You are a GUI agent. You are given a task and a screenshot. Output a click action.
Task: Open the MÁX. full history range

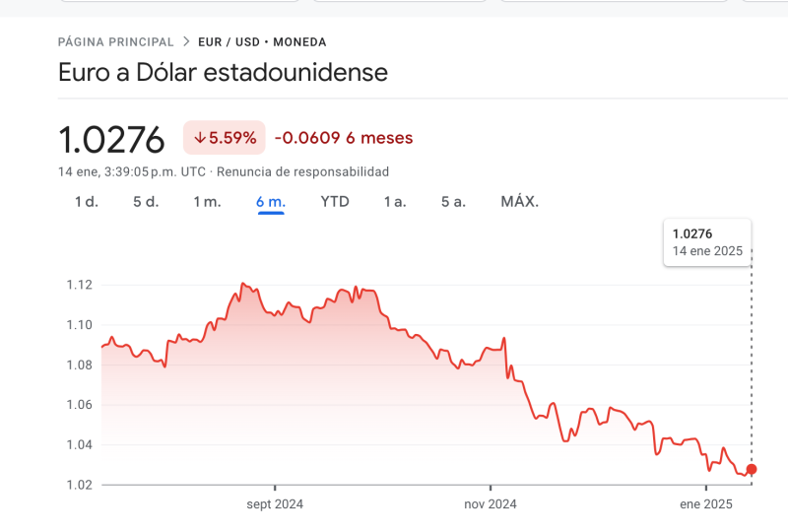[x=519, y=202]
